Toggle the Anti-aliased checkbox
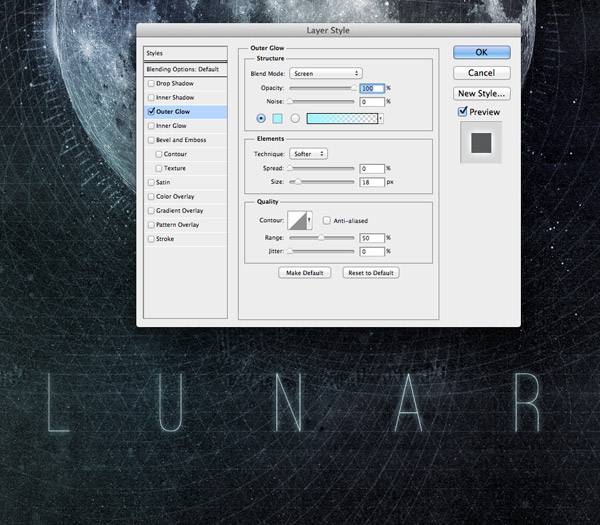This screenshot has height=525, width=600. pos(326,220)
